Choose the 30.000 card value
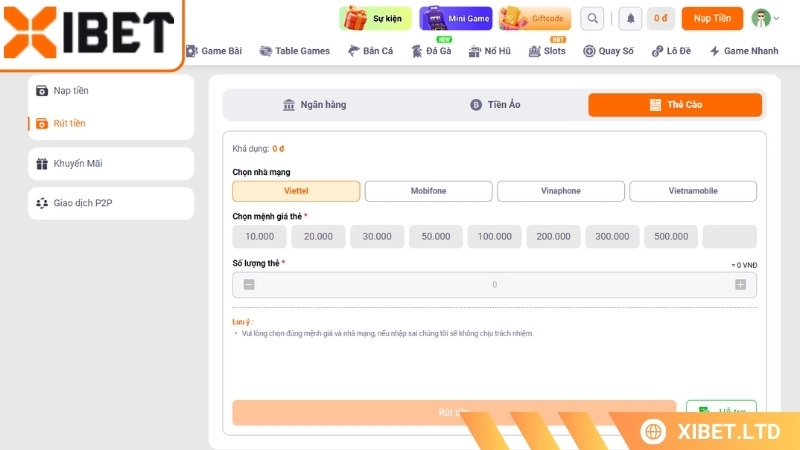Image resolution: width=800 pixels, height=450 pixels. tap(377, 237)
